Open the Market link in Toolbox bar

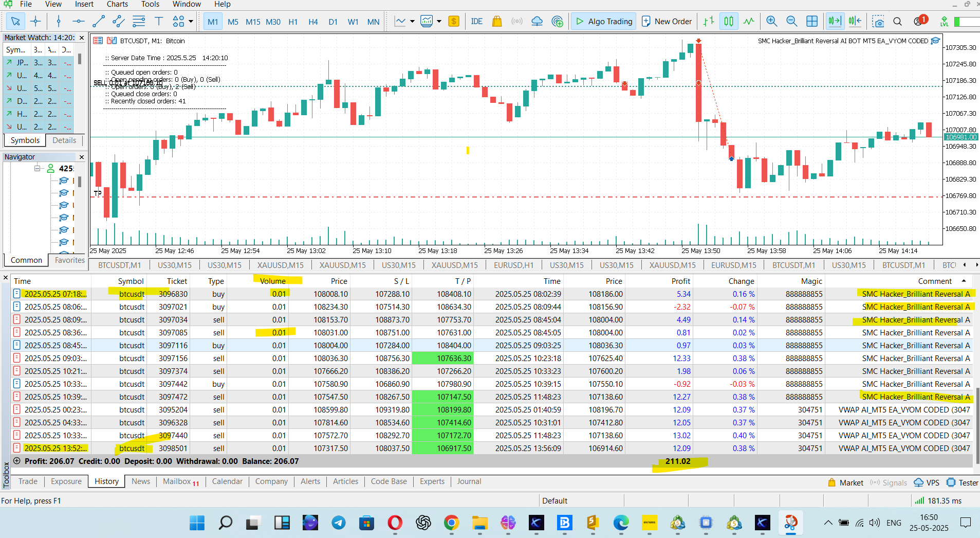point(845,483)
